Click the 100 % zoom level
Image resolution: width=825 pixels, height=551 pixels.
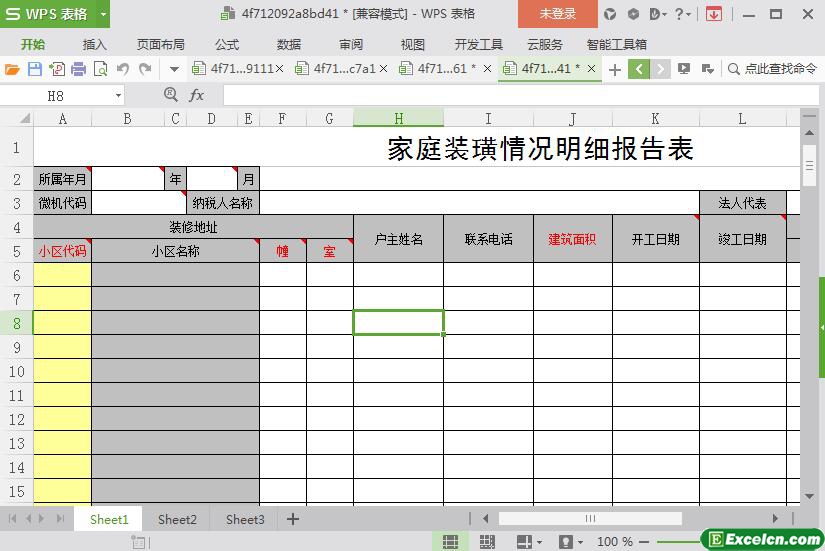(x=615, y=542)
